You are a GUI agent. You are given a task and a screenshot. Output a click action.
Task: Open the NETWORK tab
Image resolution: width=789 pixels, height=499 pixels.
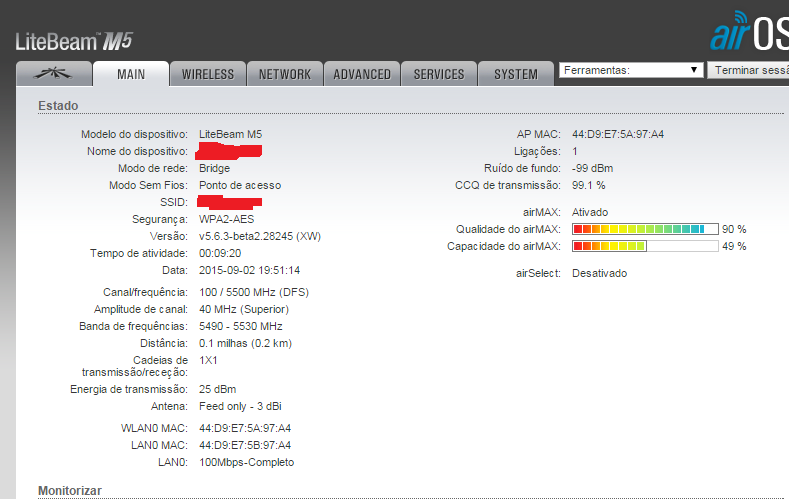285,74
